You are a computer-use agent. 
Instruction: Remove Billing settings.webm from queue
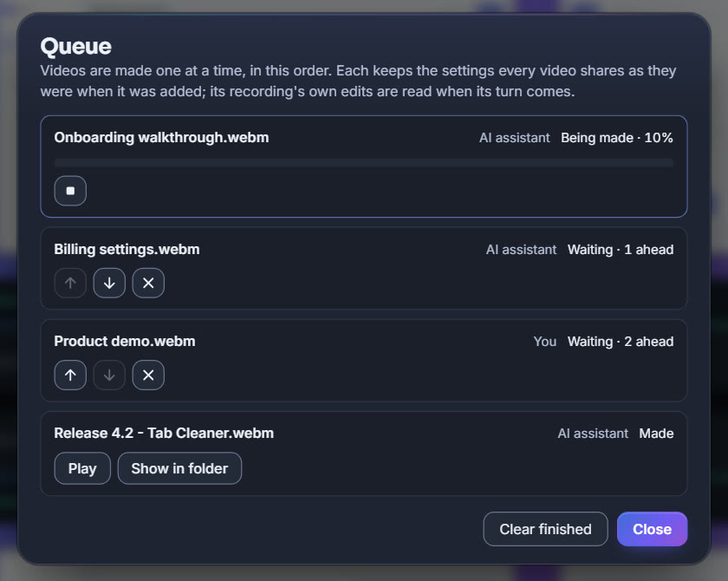coord(148,283)
